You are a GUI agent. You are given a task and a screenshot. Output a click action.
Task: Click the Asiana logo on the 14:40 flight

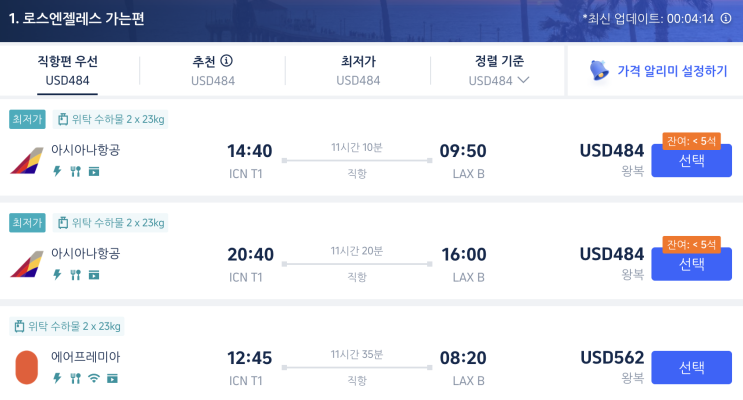point(25,160)
